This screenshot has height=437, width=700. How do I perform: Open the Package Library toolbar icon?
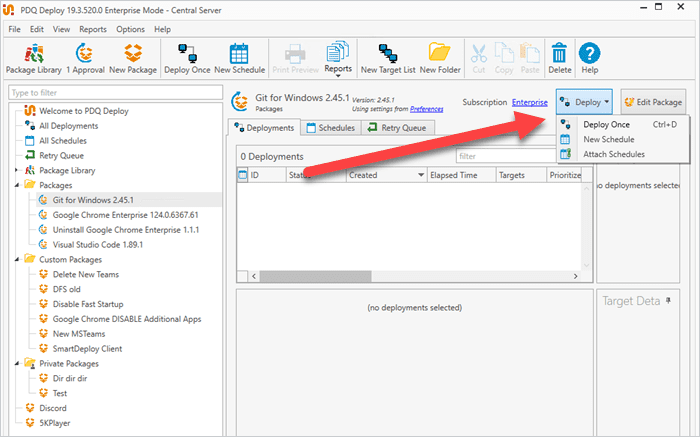point(33,58)
